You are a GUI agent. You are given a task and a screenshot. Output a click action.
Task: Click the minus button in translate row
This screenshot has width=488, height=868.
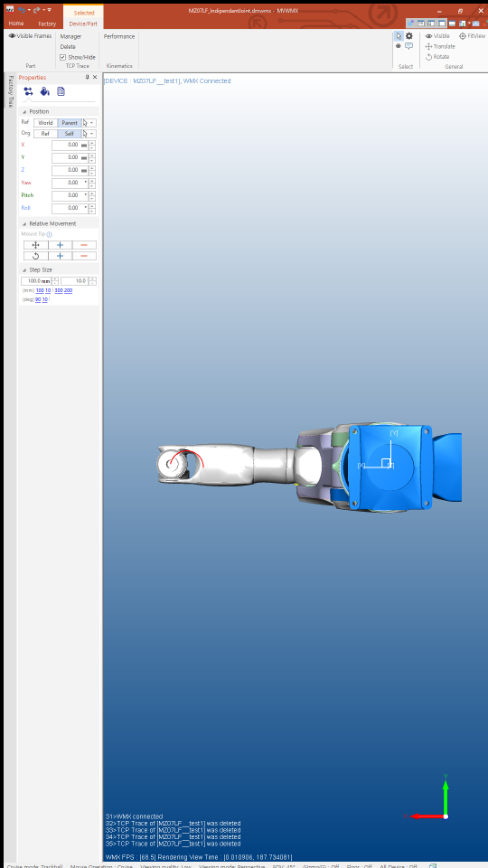pyautogui.click(x=84, y=245)
